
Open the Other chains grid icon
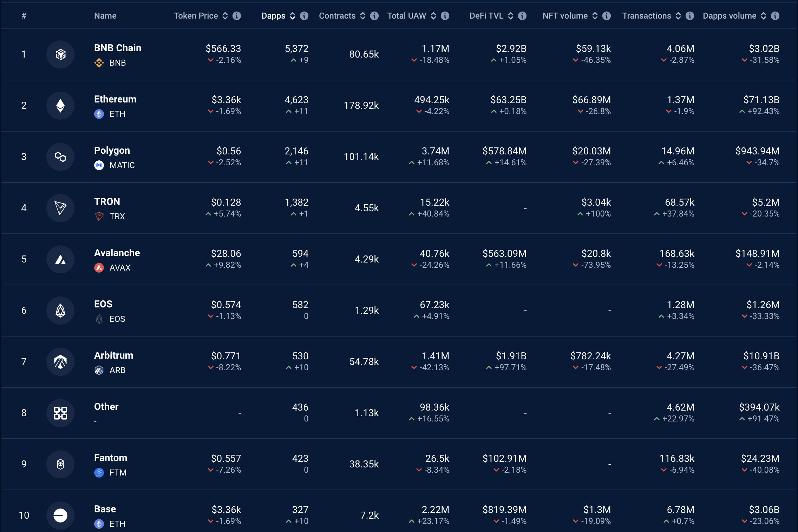[x=60, y=413]
